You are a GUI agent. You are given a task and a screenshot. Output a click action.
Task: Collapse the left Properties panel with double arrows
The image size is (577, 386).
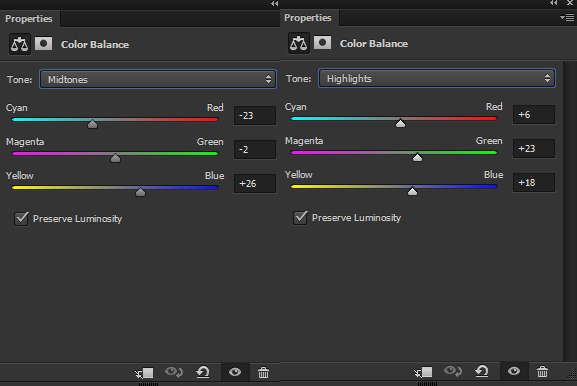click(275, 3)
